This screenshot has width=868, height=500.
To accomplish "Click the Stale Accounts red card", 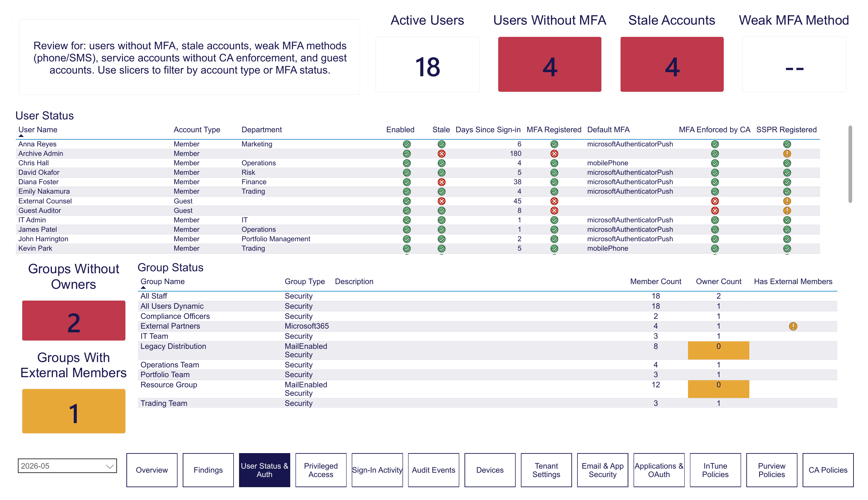I will pyautogui.click(x=671, y=64).
